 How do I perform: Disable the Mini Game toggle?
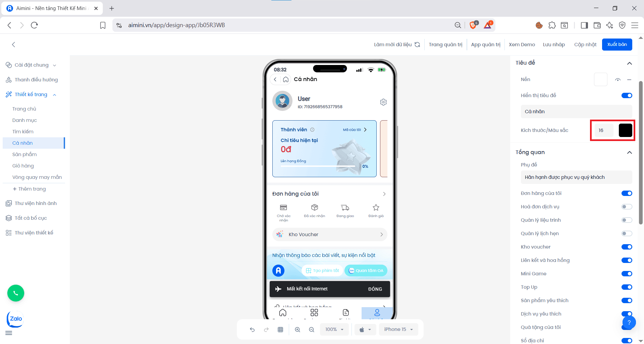(627, 274)
